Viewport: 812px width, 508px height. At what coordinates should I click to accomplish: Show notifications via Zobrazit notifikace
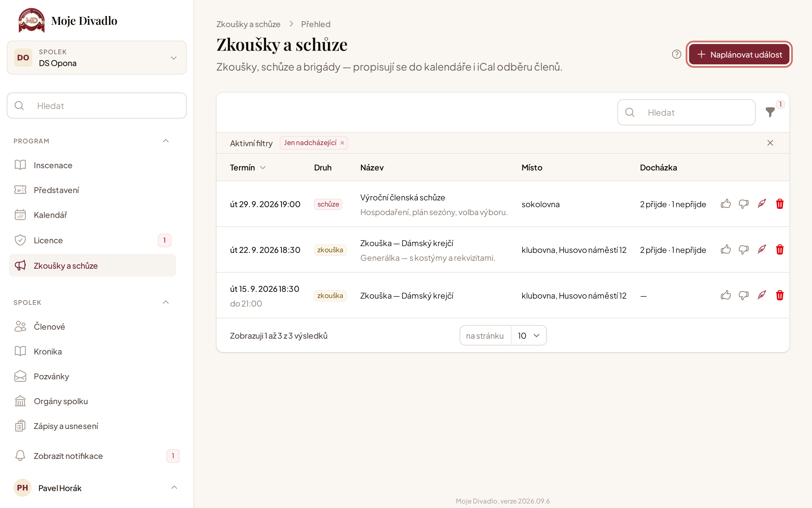(x=97, y=456)
